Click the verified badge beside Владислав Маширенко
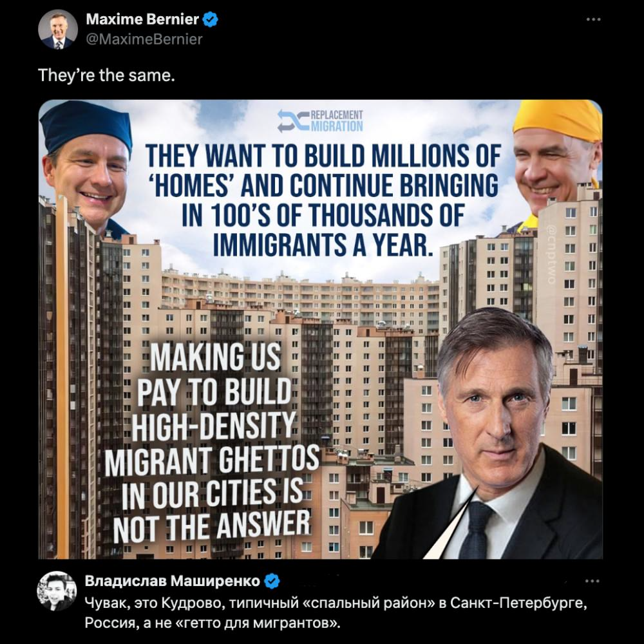644x644 pixels. (x=272, y=581)
